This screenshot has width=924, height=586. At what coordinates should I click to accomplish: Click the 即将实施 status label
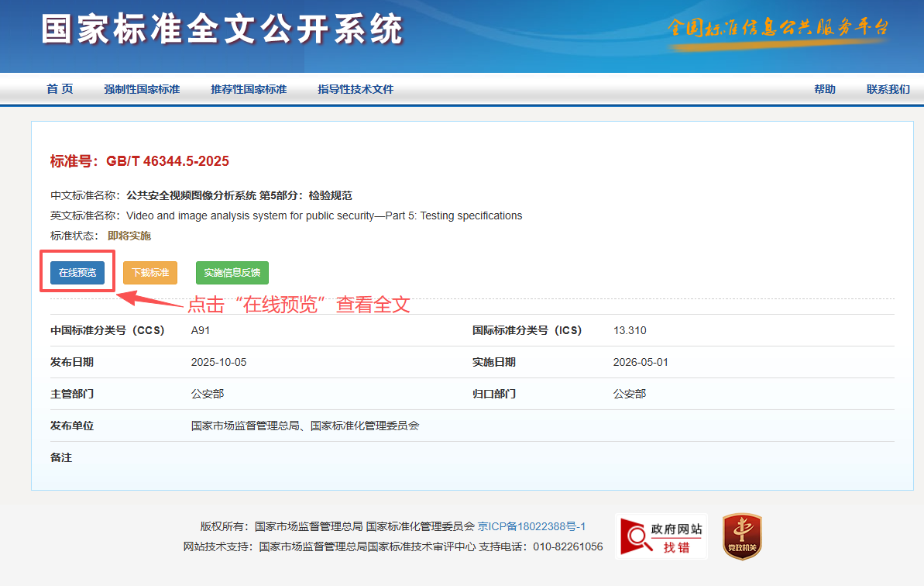point(129,236)
